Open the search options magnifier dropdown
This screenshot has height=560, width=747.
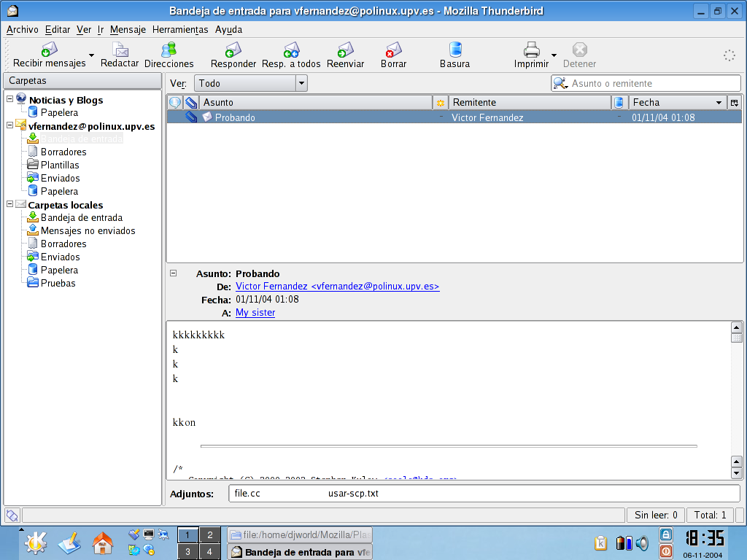(x=561, y=83)
